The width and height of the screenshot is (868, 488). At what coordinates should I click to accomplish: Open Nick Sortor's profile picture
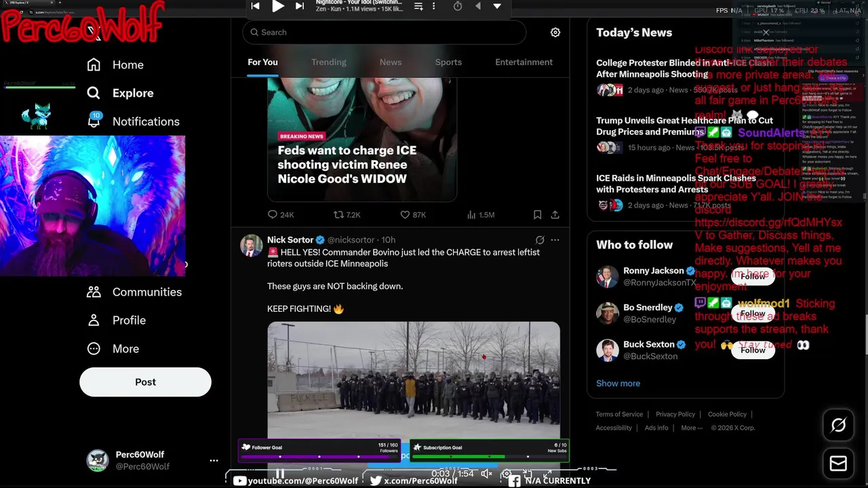click(x=252, y=246)
